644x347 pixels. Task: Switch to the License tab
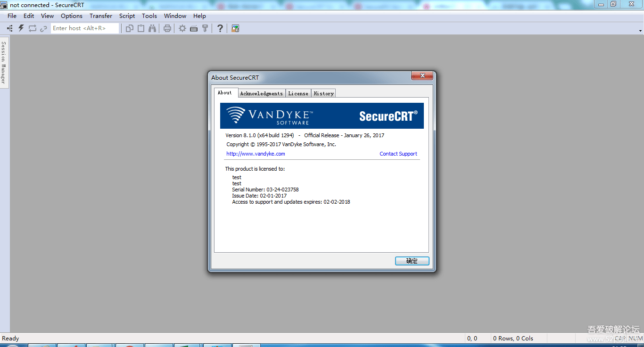298,93
